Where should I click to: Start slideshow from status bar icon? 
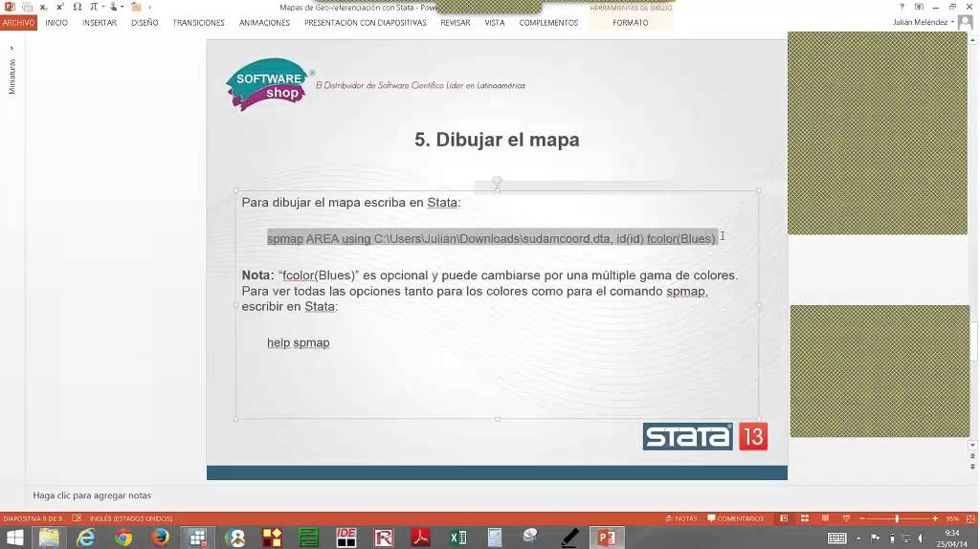[x=846, y=518]
